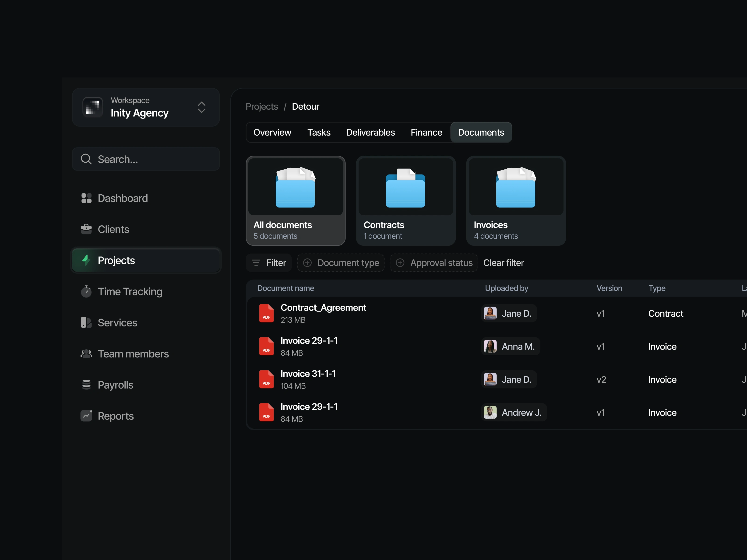Select Projects in the sidebar
747x560 pixels.
pyautogui.click(x=146, y=260)
